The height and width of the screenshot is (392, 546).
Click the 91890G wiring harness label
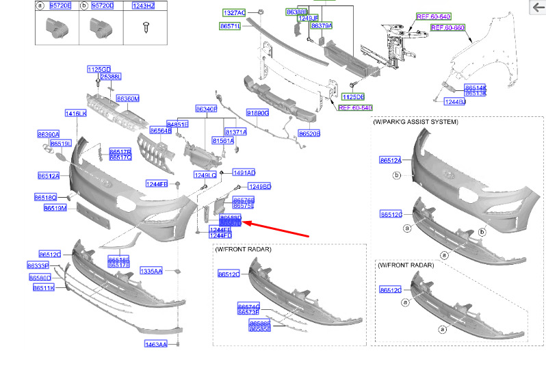point(258,113)
